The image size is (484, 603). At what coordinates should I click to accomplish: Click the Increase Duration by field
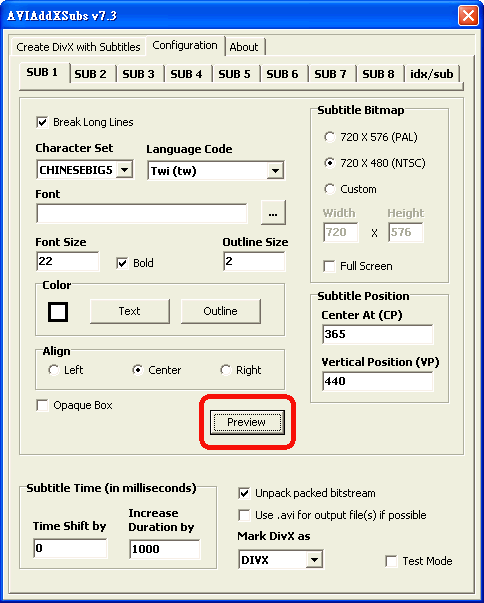click(x=165, y=549)
